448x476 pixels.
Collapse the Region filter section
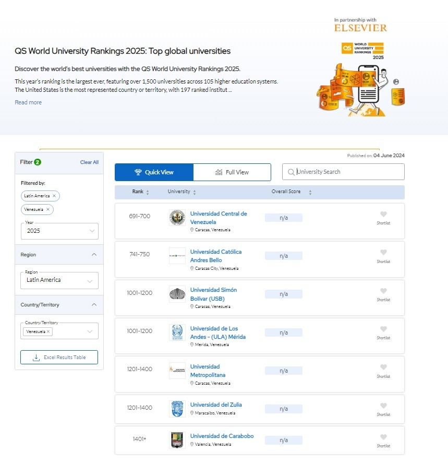pyautogui.click(x=94, y=254)
